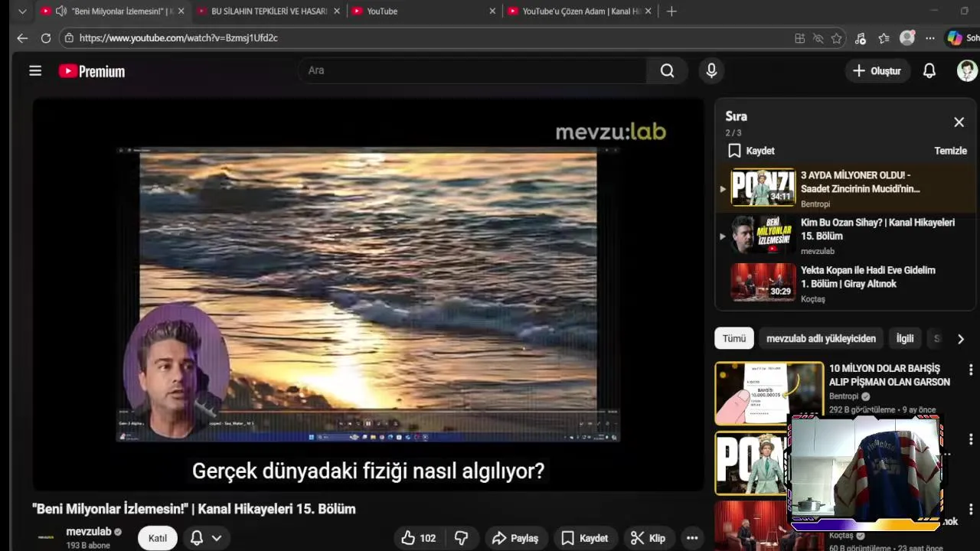Open the YouTube hamburger guide menu
Viewport: 980px width, 551px height.
point(35,71)
